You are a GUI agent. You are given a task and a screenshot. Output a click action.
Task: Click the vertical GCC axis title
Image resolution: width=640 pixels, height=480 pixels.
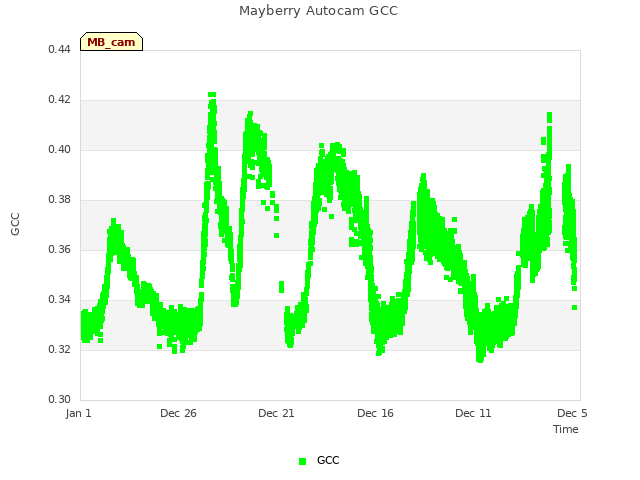pyautogui.click(x=15, y=224)
